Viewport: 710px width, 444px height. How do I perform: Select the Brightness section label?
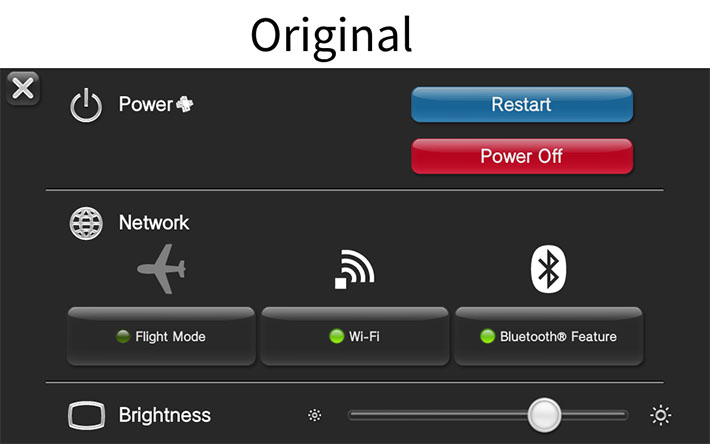click(165, 415)
